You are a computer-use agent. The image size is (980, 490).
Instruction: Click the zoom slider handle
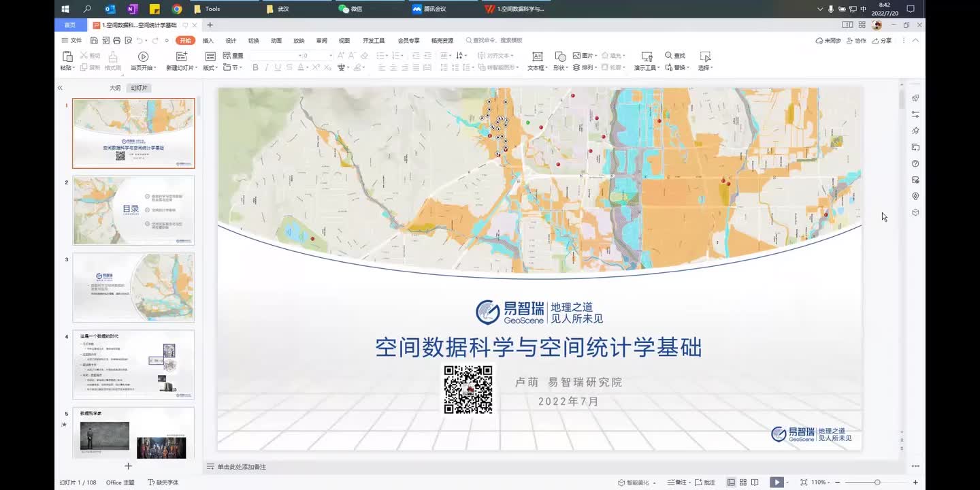click(x=877, y=482)
